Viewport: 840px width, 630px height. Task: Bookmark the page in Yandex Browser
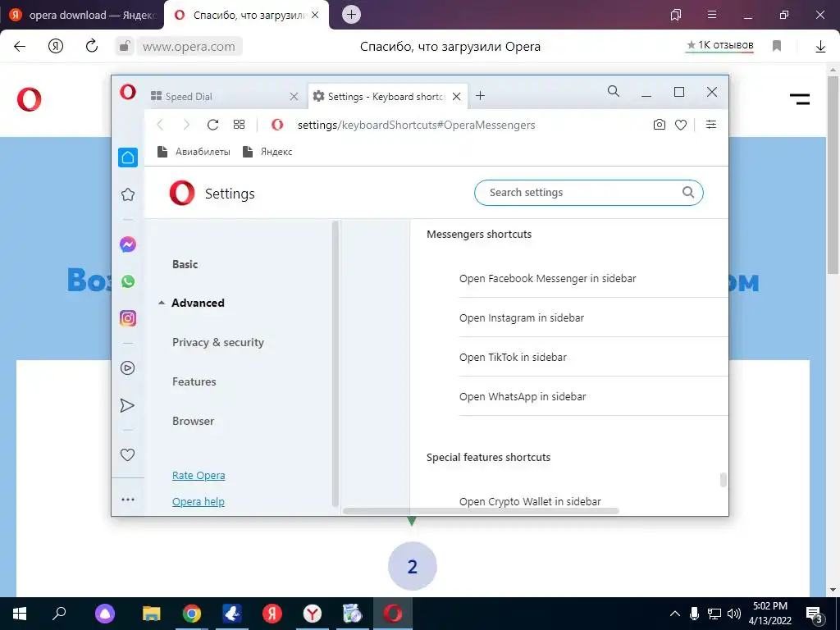[x=777, y=46]
